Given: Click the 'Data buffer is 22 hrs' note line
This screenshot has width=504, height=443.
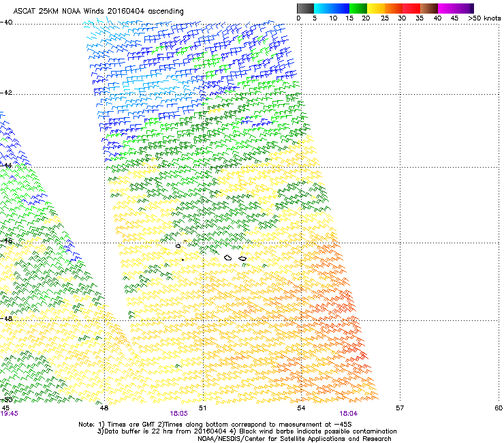Looking at the screenshot, I should click(x=247, y=431).
